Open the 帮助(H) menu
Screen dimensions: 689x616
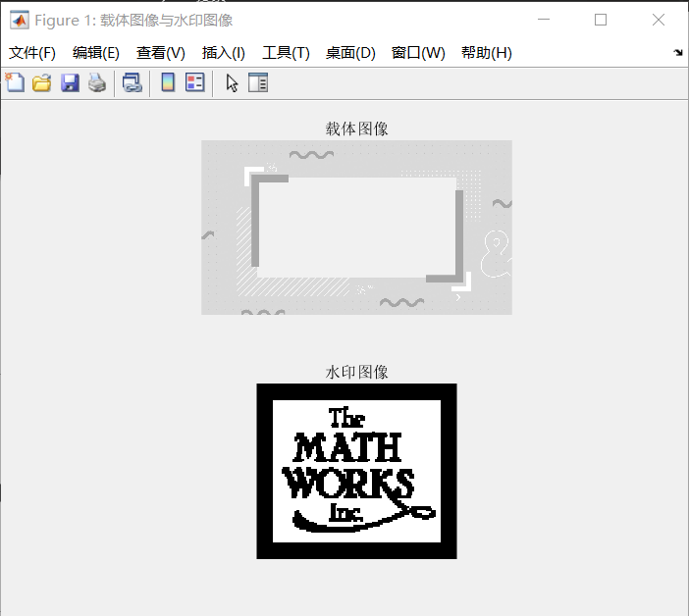click(x=487, y=53)
